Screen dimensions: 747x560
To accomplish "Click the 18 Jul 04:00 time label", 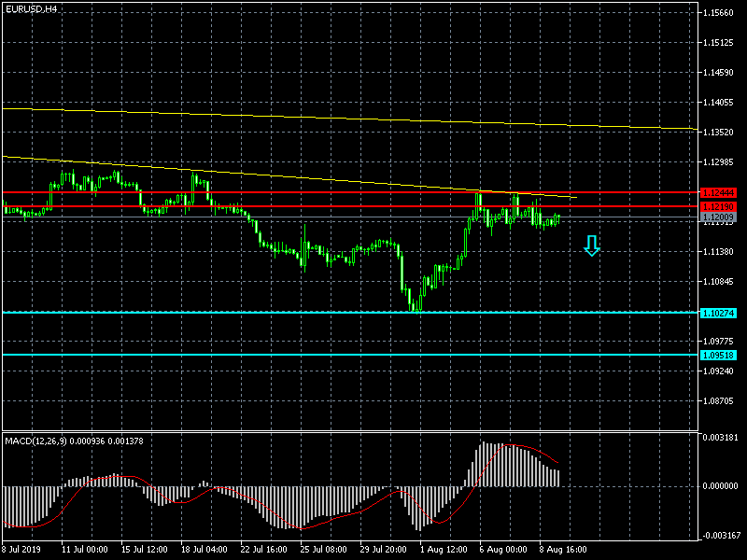I will 204,550.
